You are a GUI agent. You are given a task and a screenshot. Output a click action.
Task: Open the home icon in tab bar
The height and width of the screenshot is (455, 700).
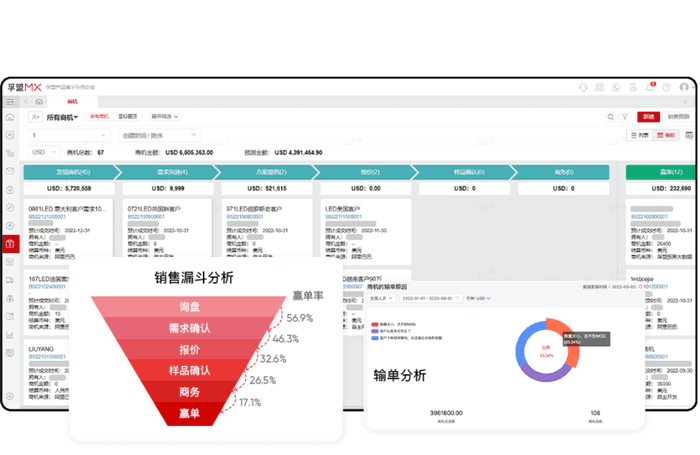coord(39,102)
